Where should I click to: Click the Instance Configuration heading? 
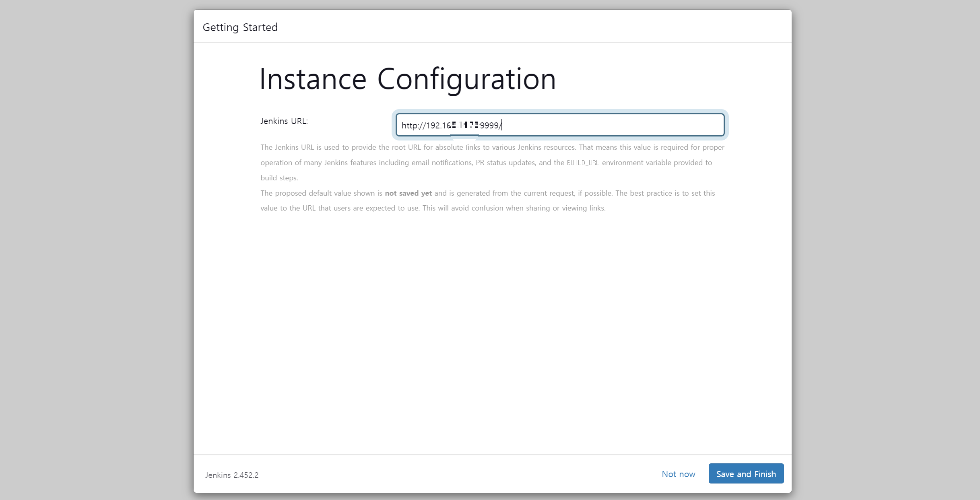coord(407,79)
